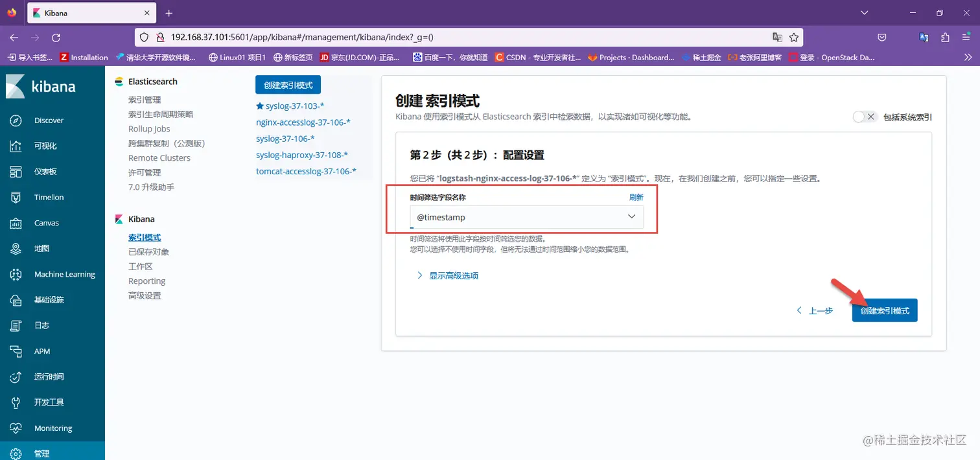The image size is (980, 460).
Task: Click the 创建索引模式 confirm button
Action: (884, 310)
